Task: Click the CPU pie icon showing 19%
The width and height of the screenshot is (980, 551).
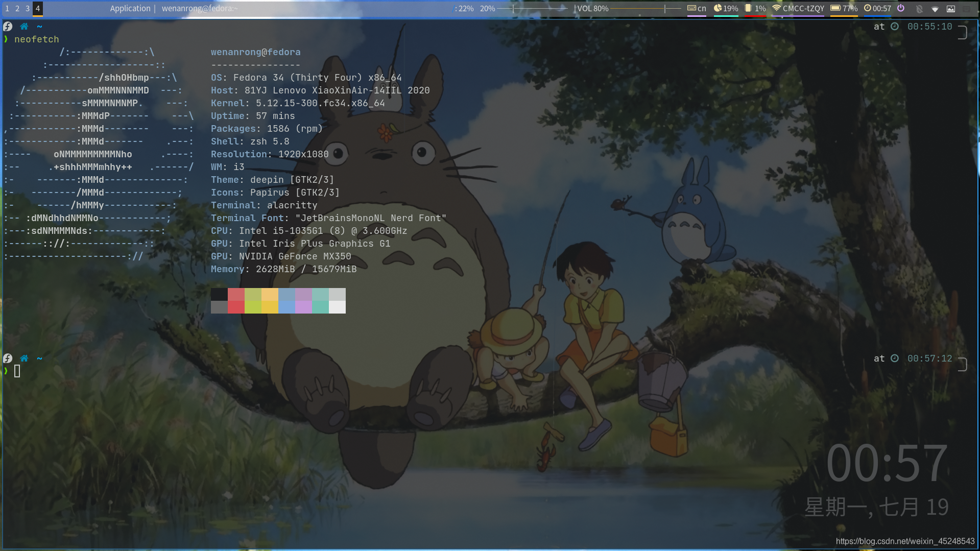Action: [718, 8]
